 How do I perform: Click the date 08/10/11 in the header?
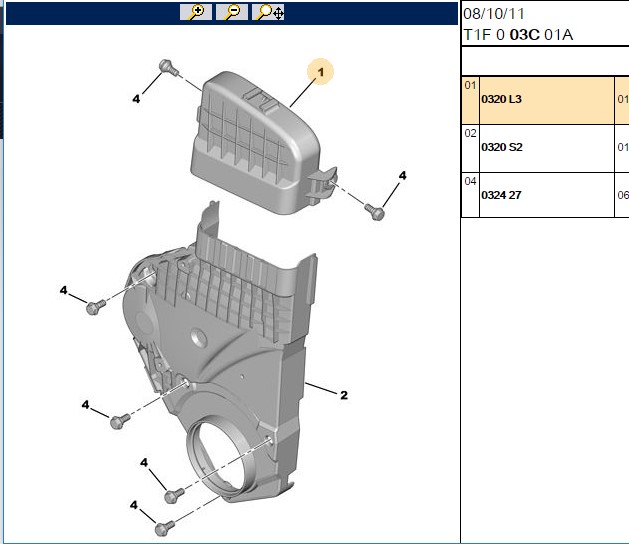pos(494,14)
